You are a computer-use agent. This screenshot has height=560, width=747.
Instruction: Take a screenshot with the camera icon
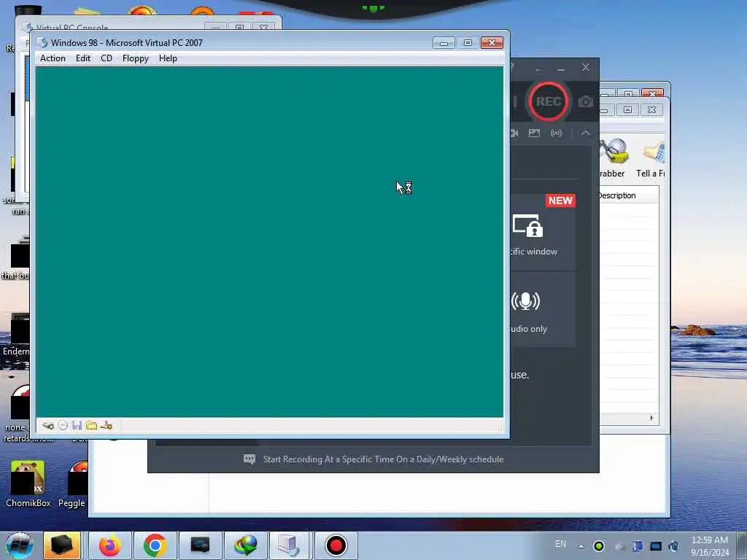[x=586, y=101]
